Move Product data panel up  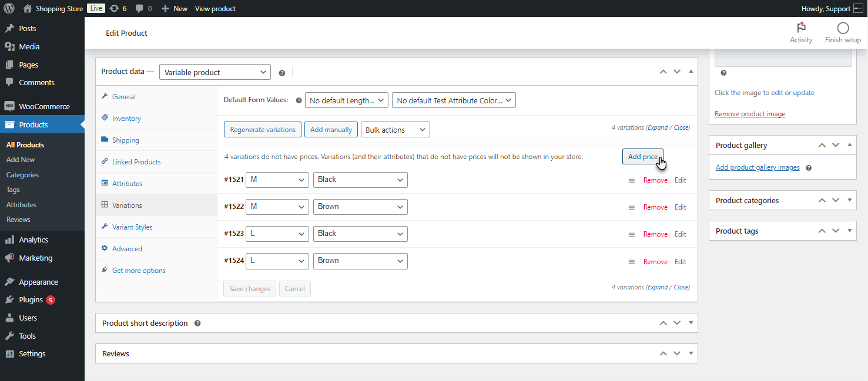(x=663, y=72)
